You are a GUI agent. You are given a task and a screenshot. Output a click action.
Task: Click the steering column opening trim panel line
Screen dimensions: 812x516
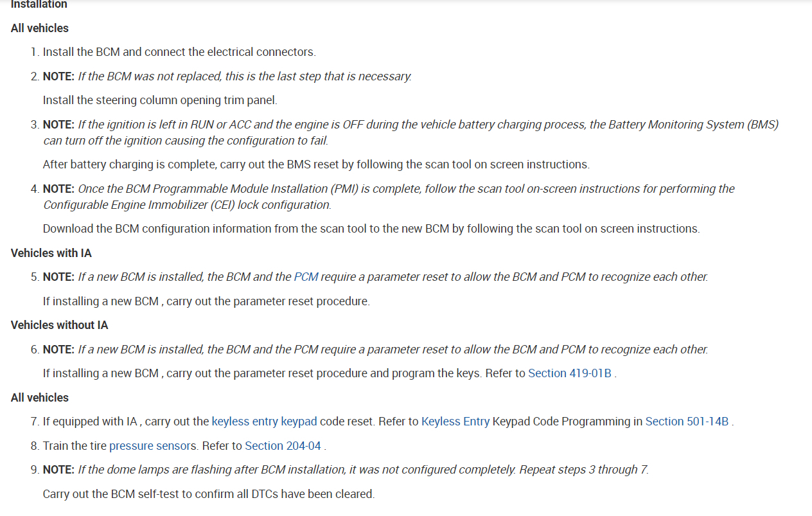tap(159, 100)
